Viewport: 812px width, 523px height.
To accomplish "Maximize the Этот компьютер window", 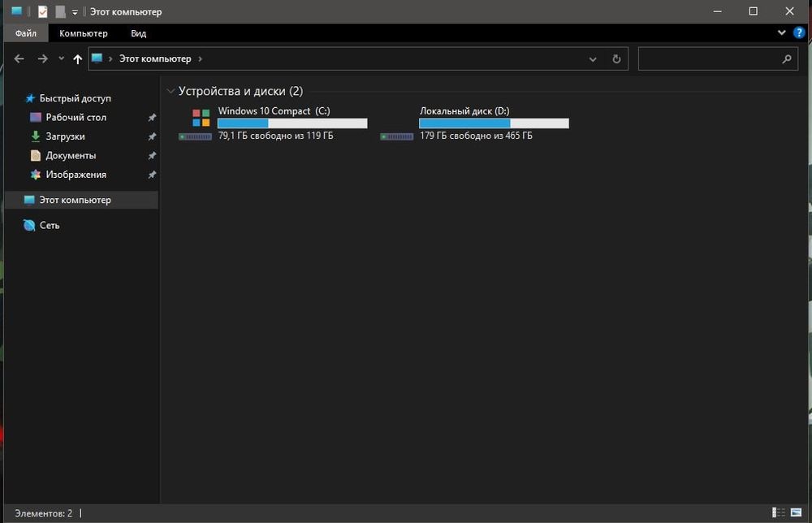I will (x=754, y=11).
